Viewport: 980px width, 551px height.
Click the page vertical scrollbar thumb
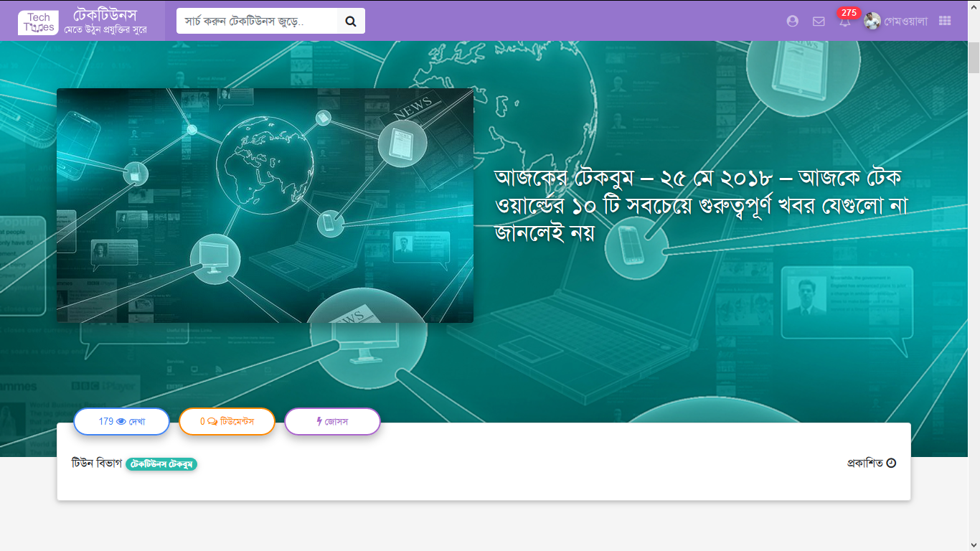point(974,57)
